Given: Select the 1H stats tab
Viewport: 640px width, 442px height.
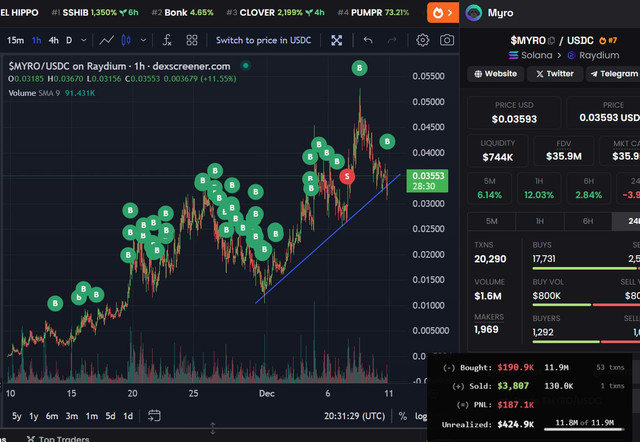Looking at the screenshot, I should [540, 221].
